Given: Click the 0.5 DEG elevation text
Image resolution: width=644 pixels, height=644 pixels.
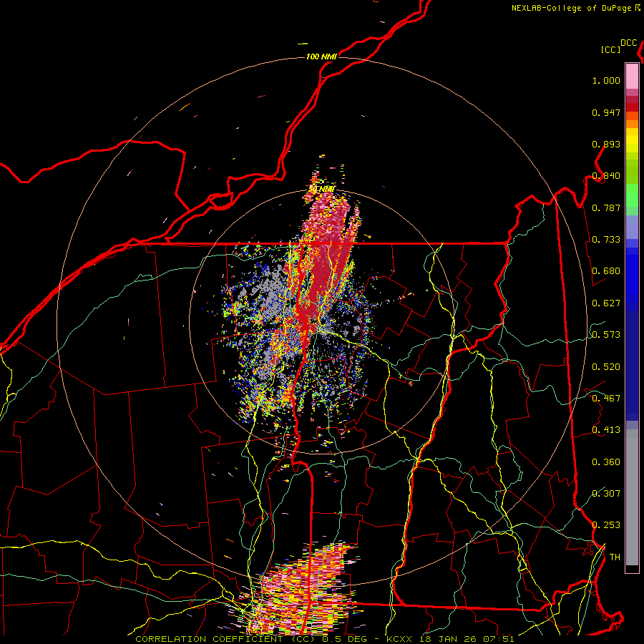Looking at the screenshot, I should coord(344,639).
